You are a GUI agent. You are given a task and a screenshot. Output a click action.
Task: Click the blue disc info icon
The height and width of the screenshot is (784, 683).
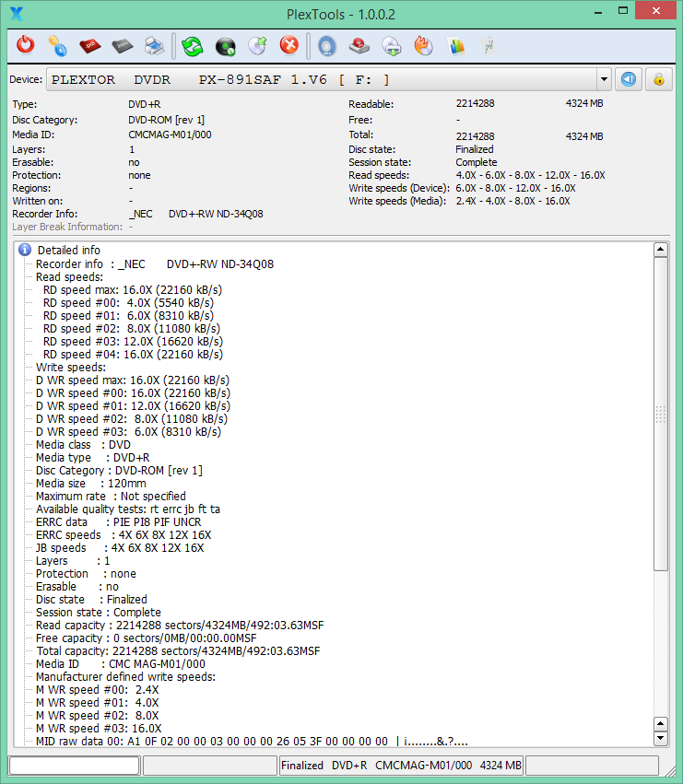click(x=326, y=46)
